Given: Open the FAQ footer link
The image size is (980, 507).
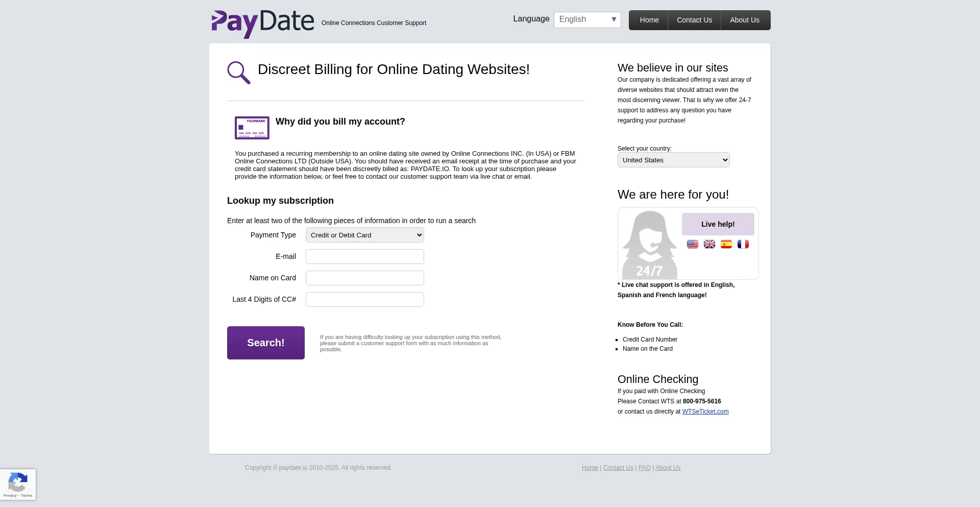Looking at the screenshot, I should [644, 468].
